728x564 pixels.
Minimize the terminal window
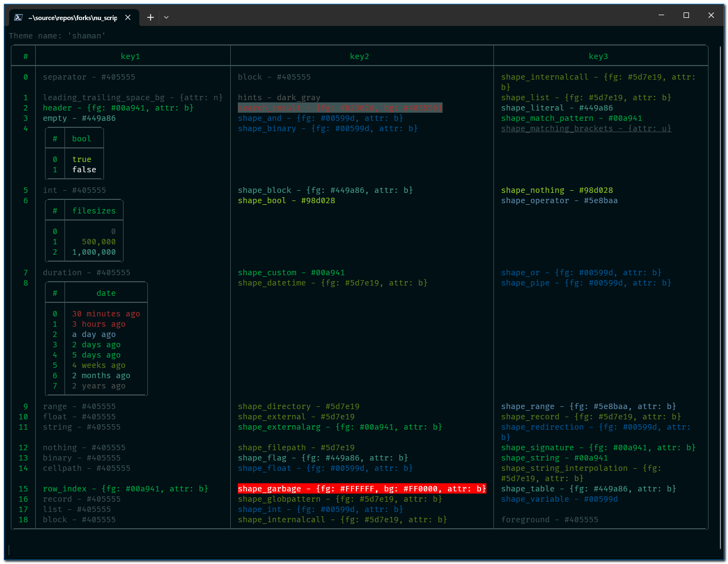click(661, 15)
